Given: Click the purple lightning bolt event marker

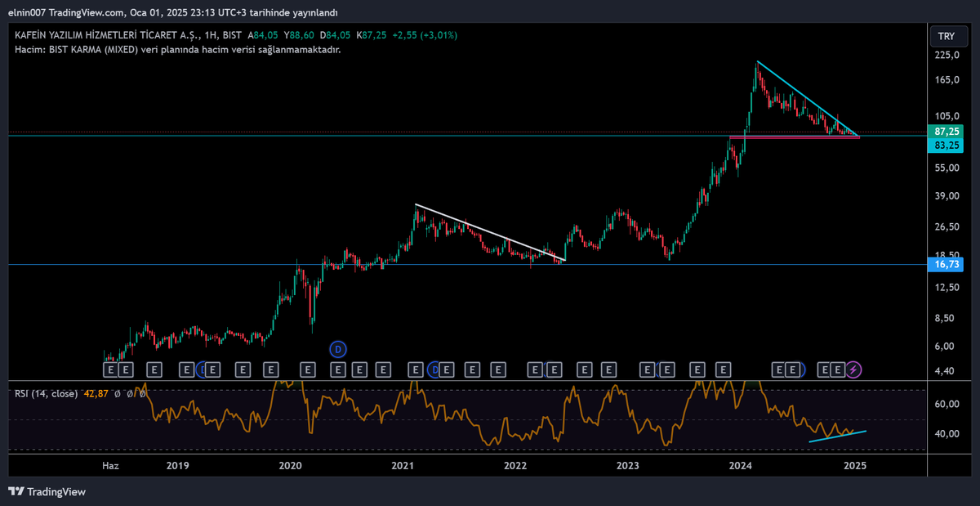Looking at the screenshot, I should click(x=853, y=370).
